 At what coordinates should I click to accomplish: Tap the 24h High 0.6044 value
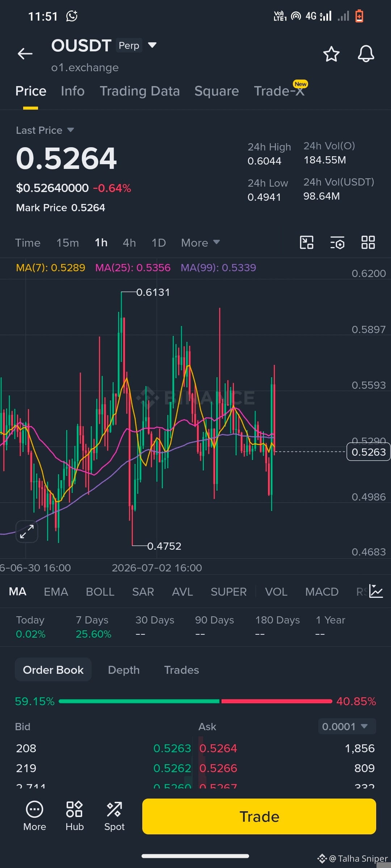click(x=264, y=161)
